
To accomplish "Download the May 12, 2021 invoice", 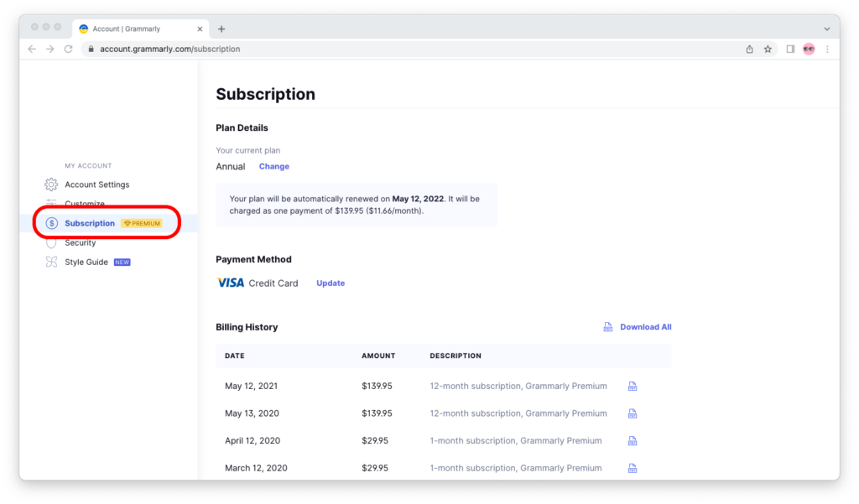I will (633, 387).
